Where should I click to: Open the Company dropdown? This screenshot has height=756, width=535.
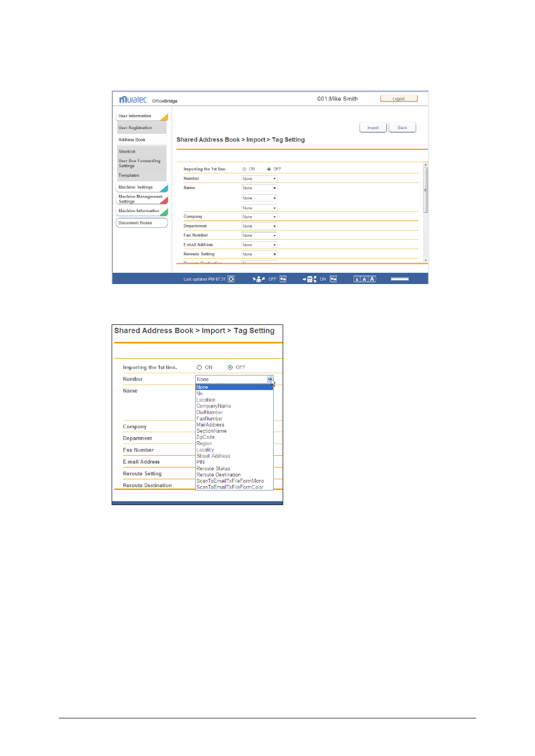pos(259,217)
